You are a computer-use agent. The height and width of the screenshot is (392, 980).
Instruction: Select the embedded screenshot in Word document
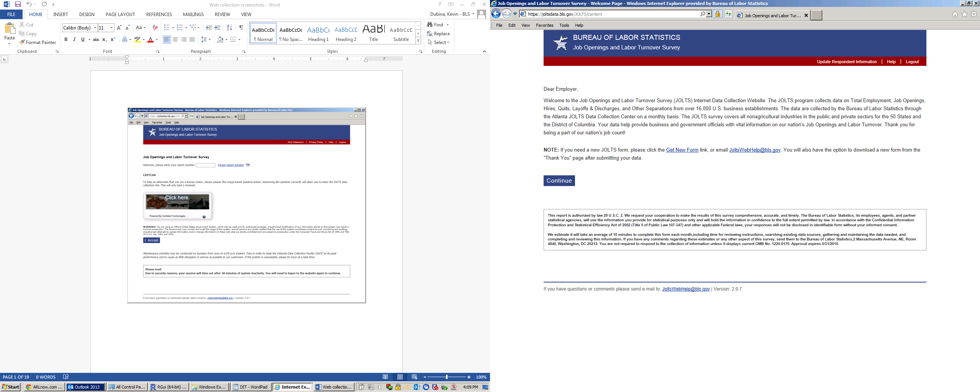coord(247,205)
